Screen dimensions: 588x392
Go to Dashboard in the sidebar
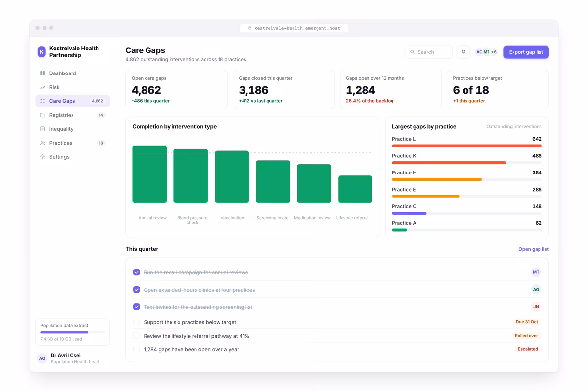coord(73,73)
